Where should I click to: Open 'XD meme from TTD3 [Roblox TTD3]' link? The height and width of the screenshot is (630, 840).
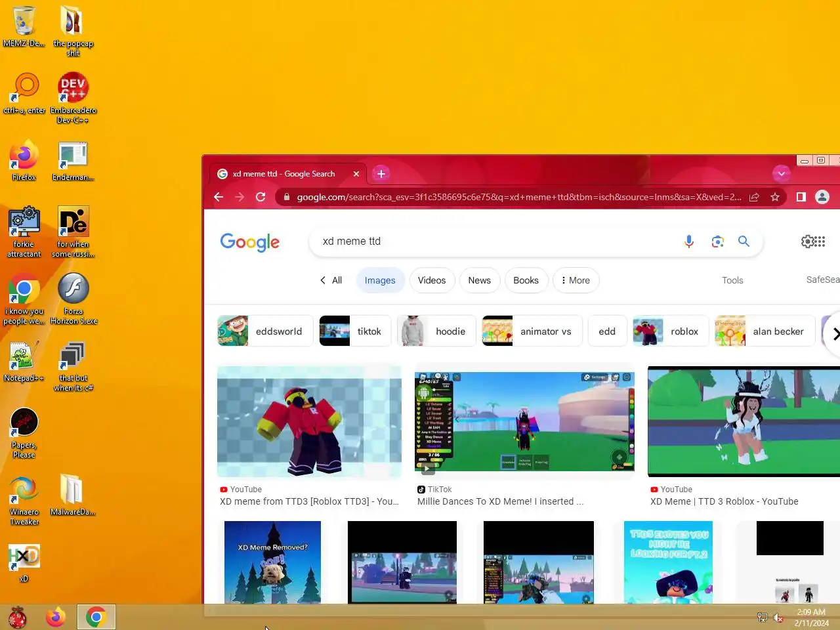(309, 501)
